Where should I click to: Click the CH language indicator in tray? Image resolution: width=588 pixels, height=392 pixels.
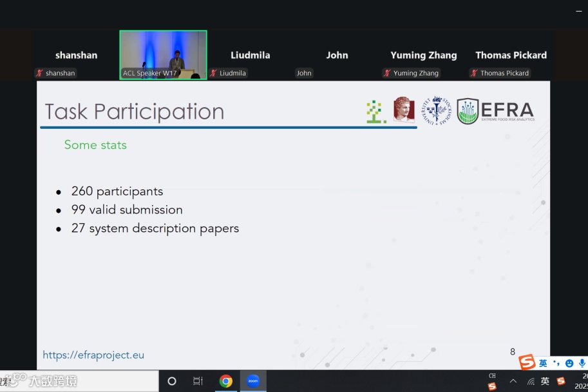tap(492, 375)
